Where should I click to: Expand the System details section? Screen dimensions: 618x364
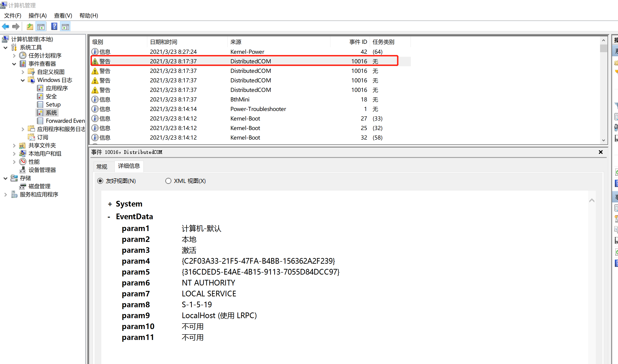(110, 204)
